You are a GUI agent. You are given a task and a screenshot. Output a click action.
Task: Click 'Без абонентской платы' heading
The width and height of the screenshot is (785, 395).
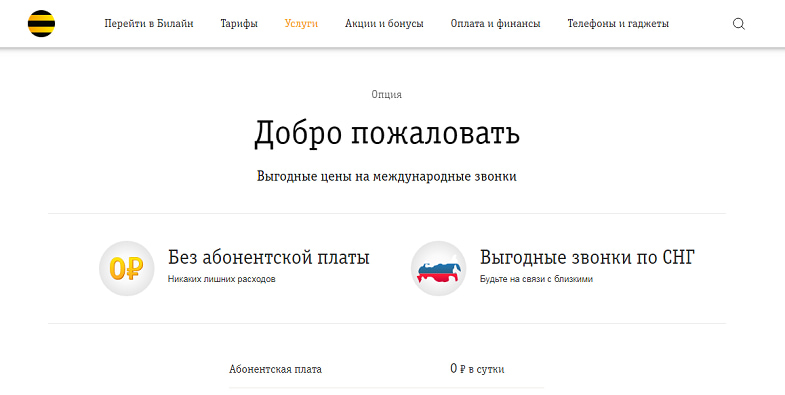click(269, 257)
